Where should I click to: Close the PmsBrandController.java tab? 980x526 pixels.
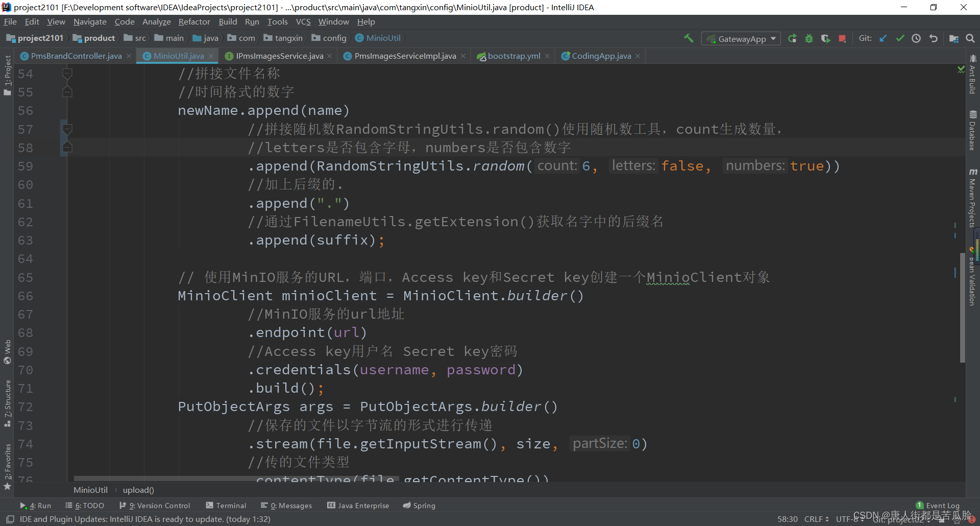point(129,56)
